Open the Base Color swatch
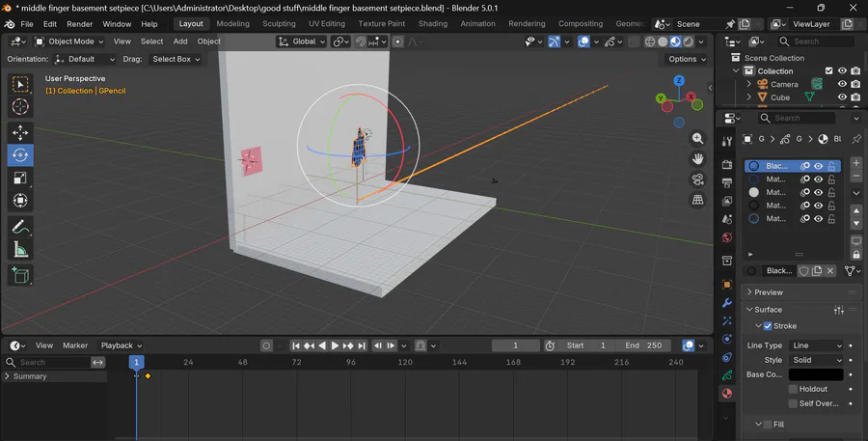 [x=815, y=374]
